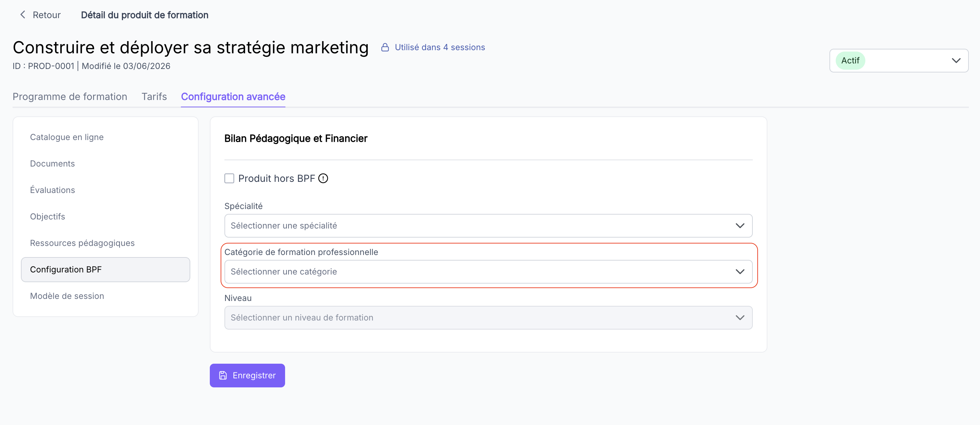This screenshot has width=980, height=425.
Task: Click the Construire et déployer sa stratégie marketing title
Action: click(x=191, y=47)
